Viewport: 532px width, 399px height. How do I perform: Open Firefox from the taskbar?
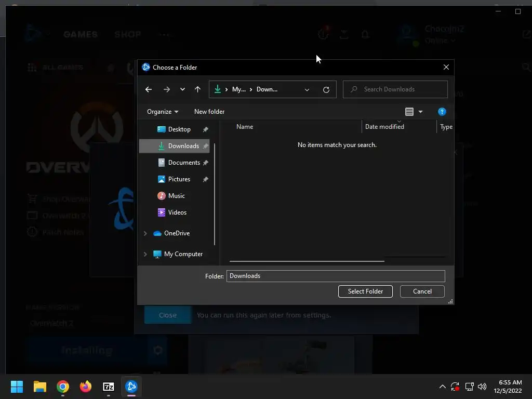[86, 387]
